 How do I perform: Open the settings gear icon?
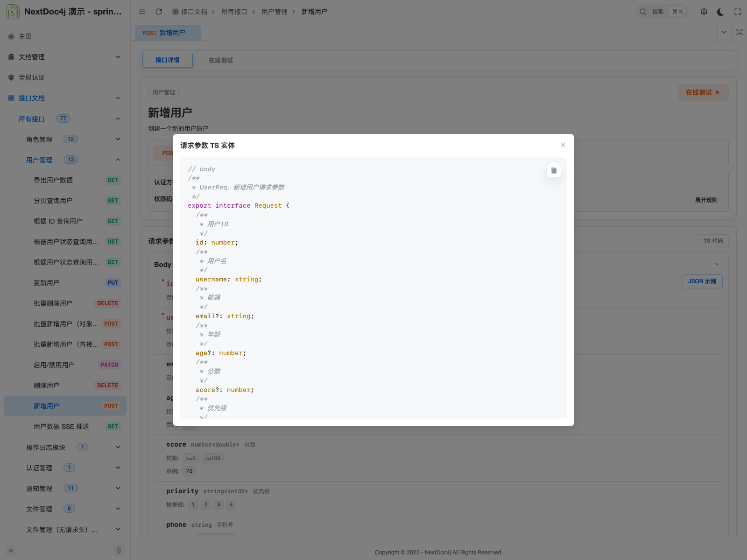[x=704, y=12]
